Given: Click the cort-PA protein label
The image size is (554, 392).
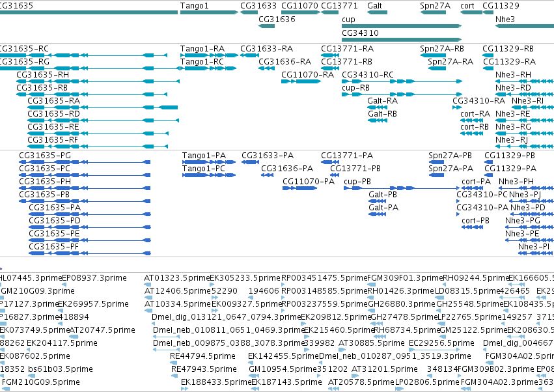Looking at the screenshot, I should [476, 182].
